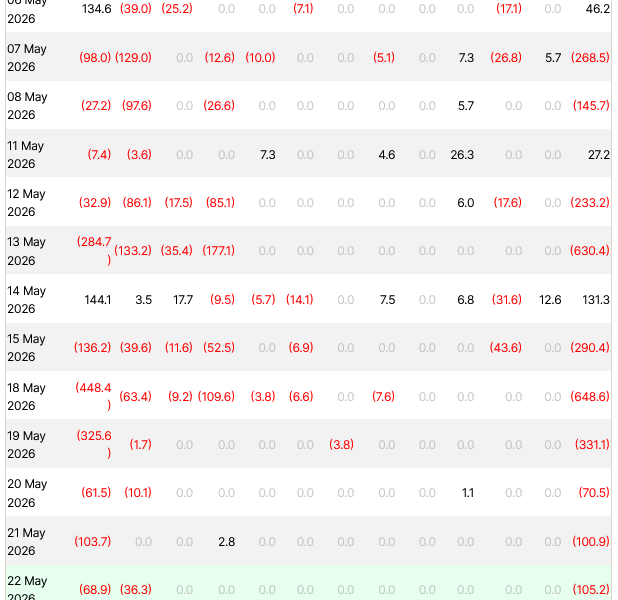
Task: Select the (648.6) total on 18 May
Action: click(590, 397)
